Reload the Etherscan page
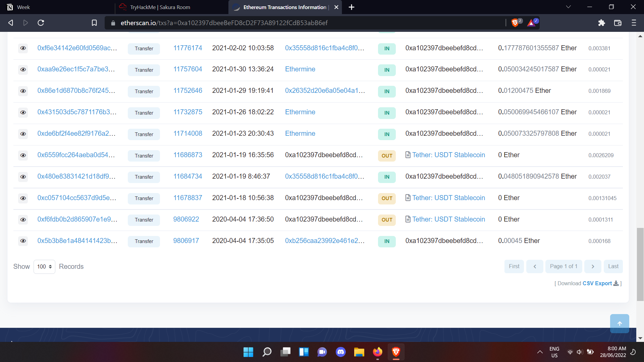644x362 pixels. pyautogui.click(x=41, y=23)
